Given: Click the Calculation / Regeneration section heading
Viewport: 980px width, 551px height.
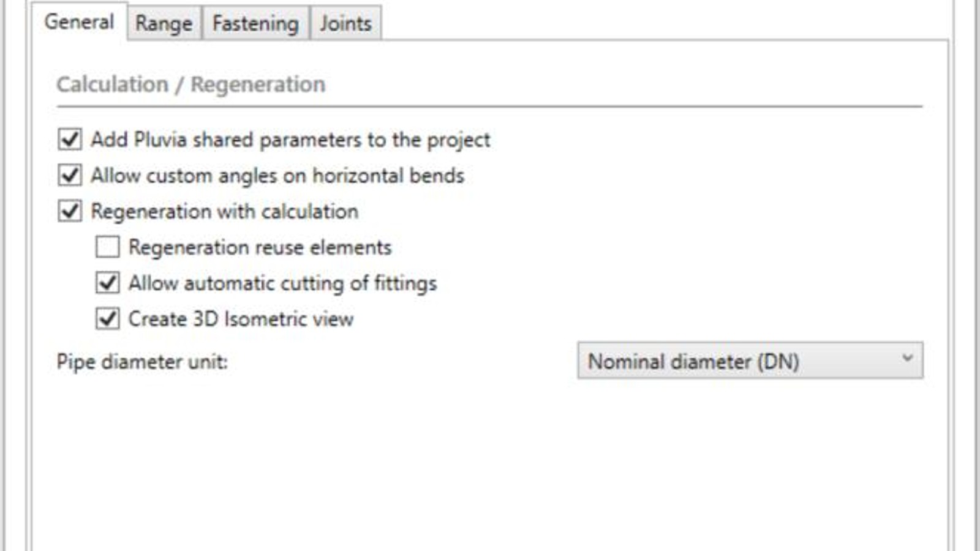Looking at the screenshot, I should click(194, 84).
